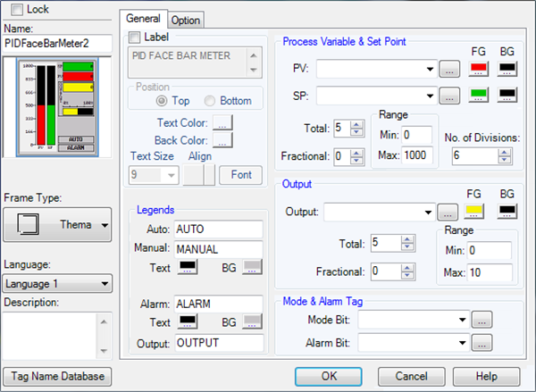Enable the Label checkbox

click(x=134, y=38)
